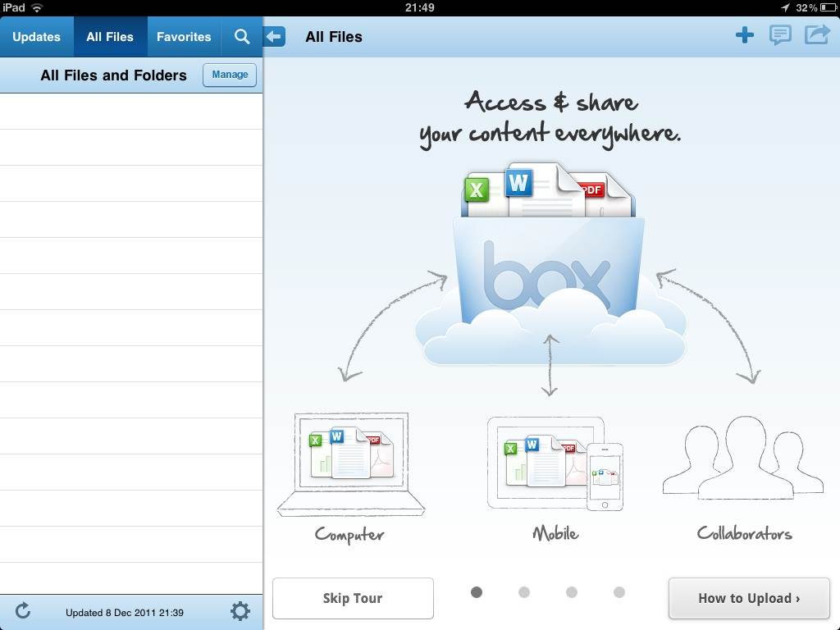Screen dimensions: 840x630
Task: Tap the share arrow icon
Action: pyautogui.click(x=817, y=35)
